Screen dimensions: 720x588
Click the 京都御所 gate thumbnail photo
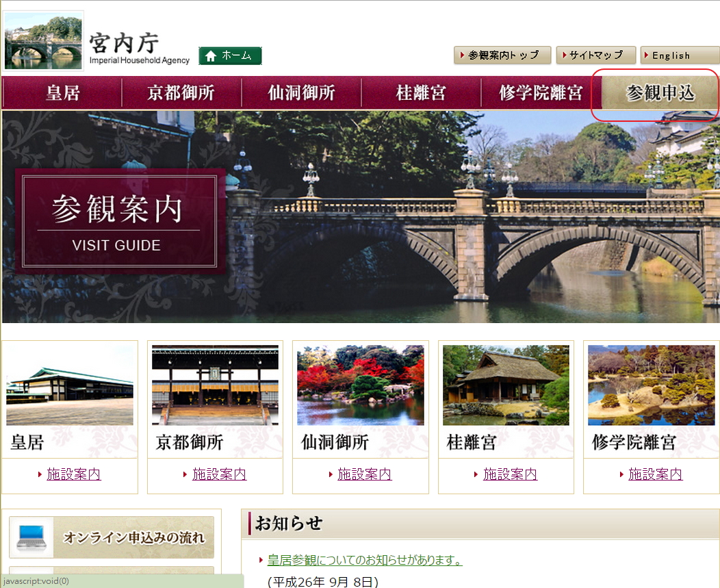pyautogui.click(x=215, y=385)
